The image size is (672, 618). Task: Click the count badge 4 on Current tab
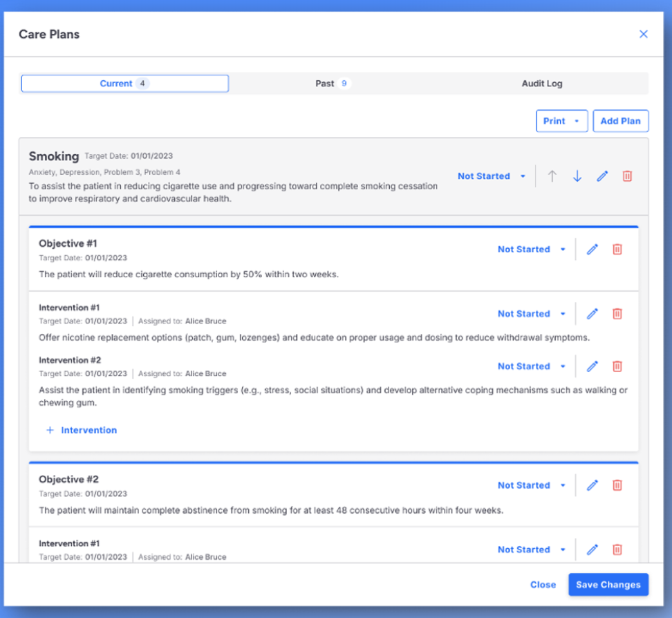[142, 84]
